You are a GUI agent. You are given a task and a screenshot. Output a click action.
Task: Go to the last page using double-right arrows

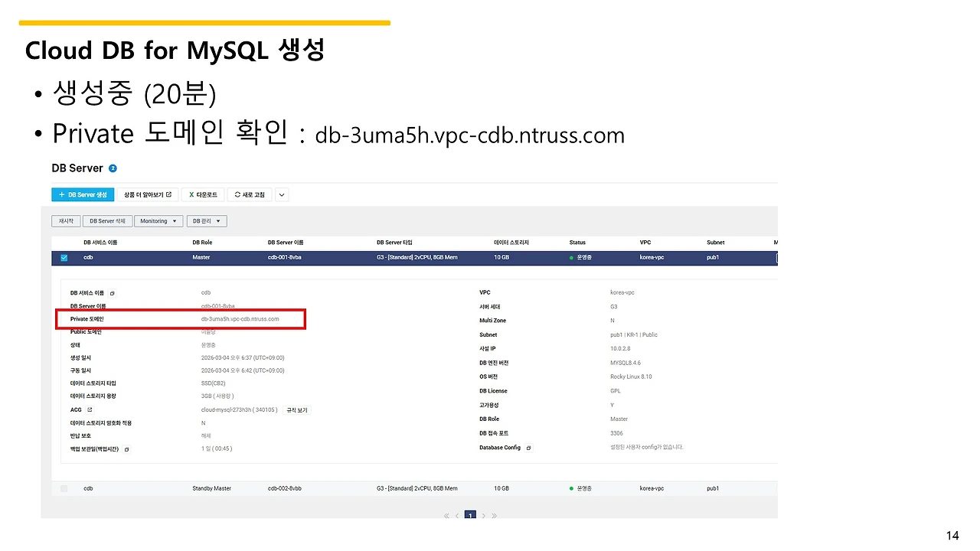coord(495,516)
